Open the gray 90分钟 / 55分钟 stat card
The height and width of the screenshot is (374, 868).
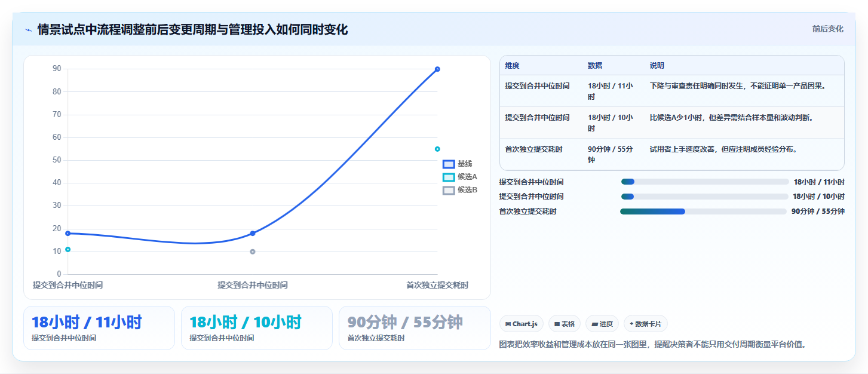tap(415, 328)
